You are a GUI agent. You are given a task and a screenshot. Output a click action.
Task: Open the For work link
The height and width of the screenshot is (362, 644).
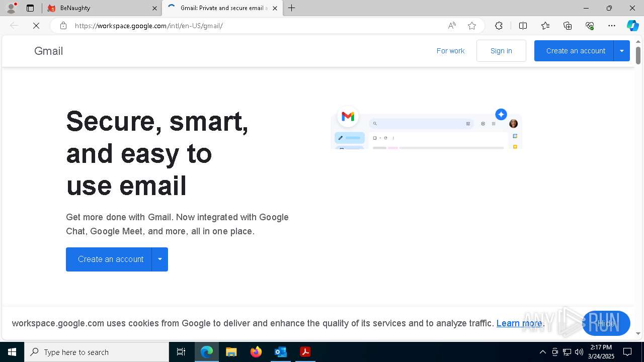[x=450, y=51]
